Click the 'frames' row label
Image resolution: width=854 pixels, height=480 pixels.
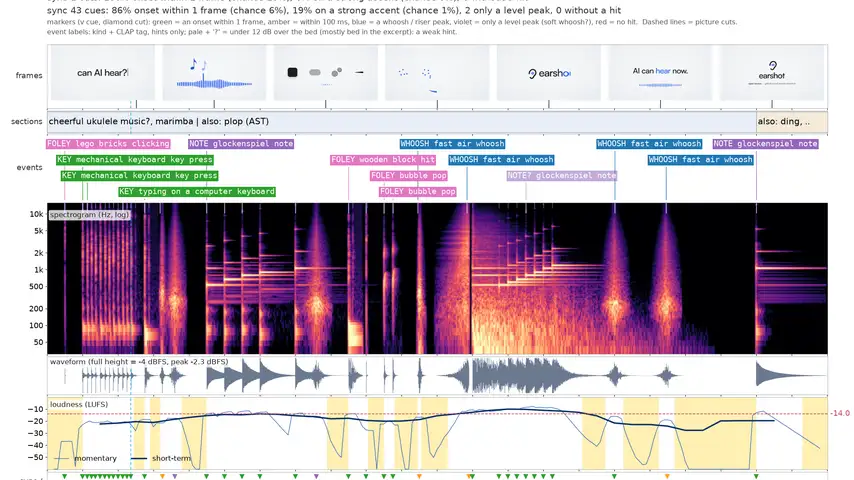(29, 75)
